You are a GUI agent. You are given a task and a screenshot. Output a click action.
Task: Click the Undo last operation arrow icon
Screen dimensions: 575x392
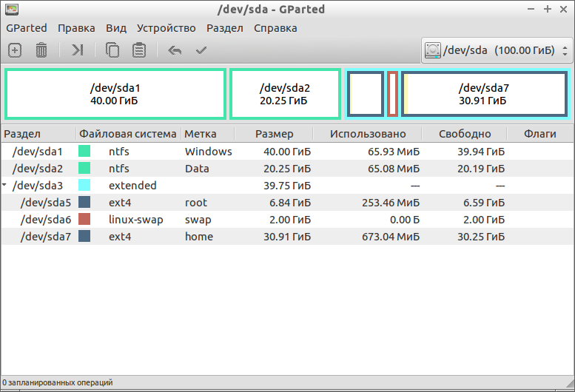click(175, 50)
